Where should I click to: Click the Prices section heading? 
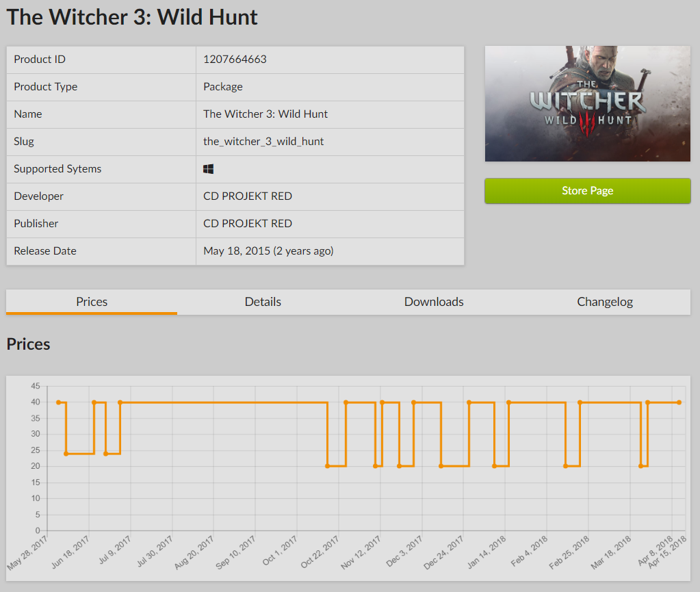(27, 344)
